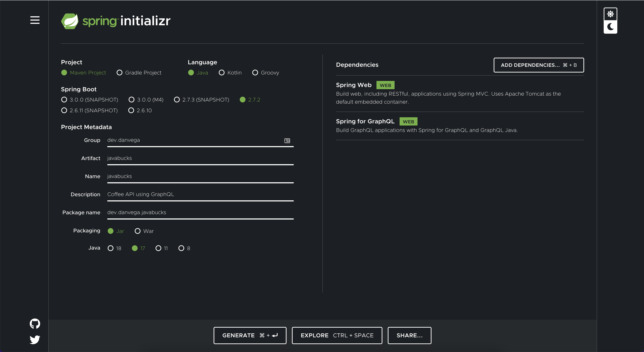Image resolution: width=644 pixels, height=352 pixels.
Task: Select Groovy language option
Action: tap(255, 73)
